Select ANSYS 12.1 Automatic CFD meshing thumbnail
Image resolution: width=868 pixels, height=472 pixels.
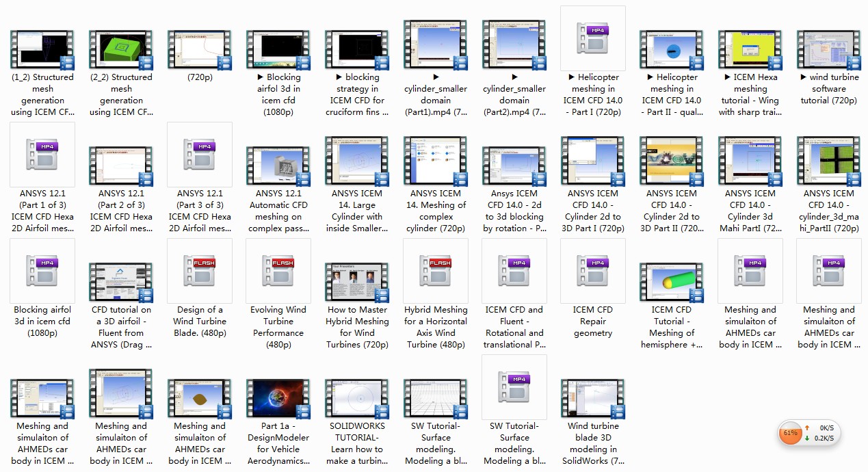278,166
